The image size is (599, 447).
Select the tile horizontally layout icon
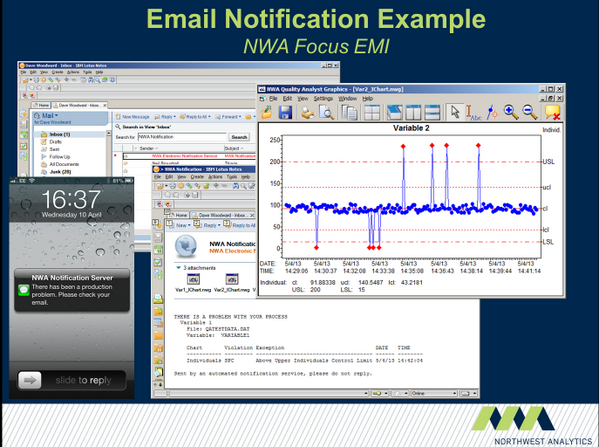coord(432,112)
